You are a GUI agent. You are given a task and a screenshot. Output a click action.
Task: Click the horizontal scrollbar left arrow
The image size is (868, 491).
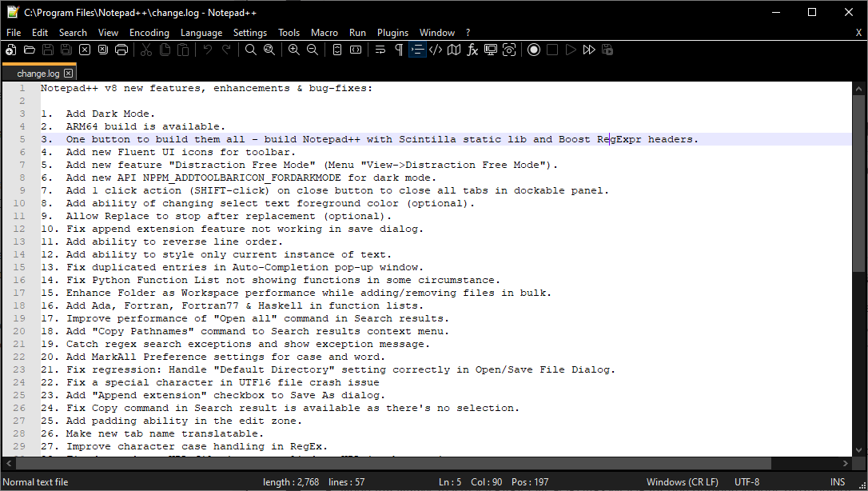(8, 463)
